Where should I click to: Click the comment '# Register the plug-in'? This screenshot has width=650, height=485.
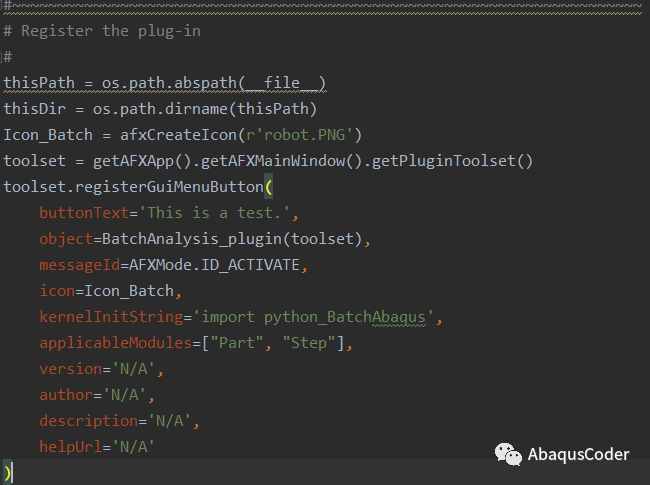pyautogui.click(x=102, y=31)
